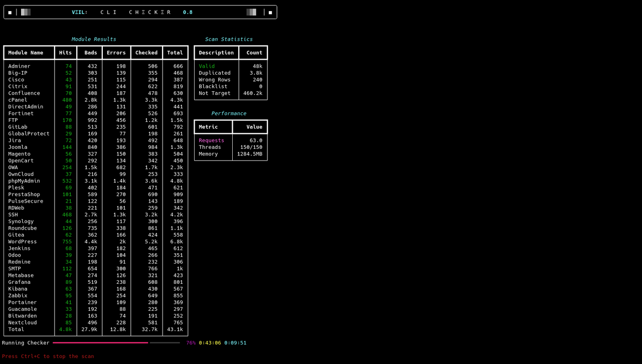Click the Confluence module name
642x364 pixels.
tap(24, 93)
